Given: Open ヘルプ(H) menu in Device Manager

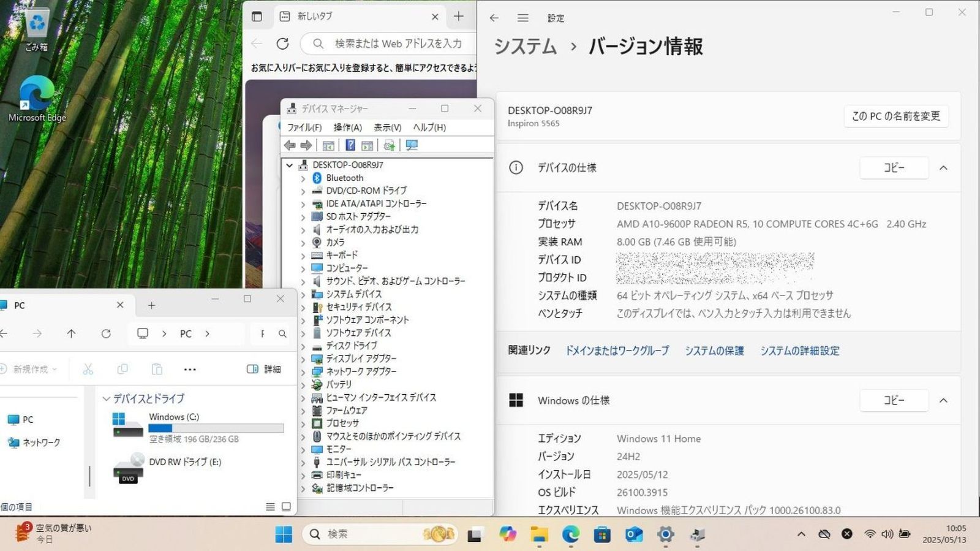Looking at the screenshot, I should pyautogui.click(x=429, y=127).
